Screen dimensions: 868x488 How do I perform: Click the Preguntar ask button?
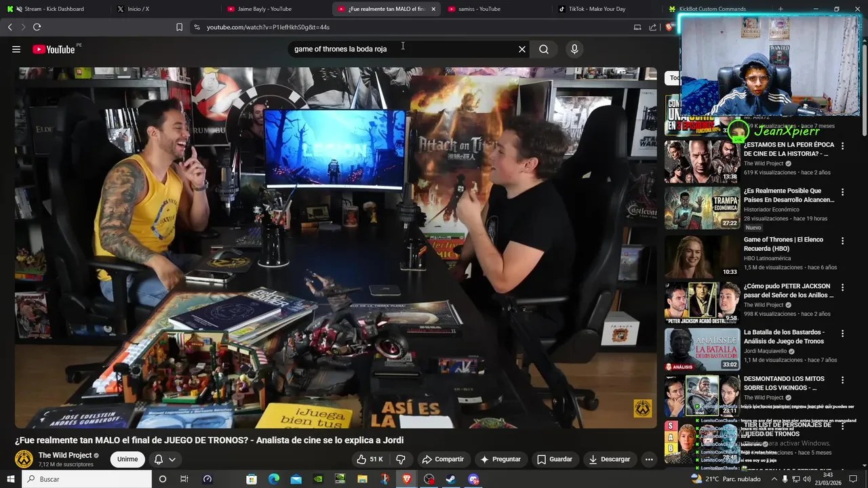(x=501, y=459)
